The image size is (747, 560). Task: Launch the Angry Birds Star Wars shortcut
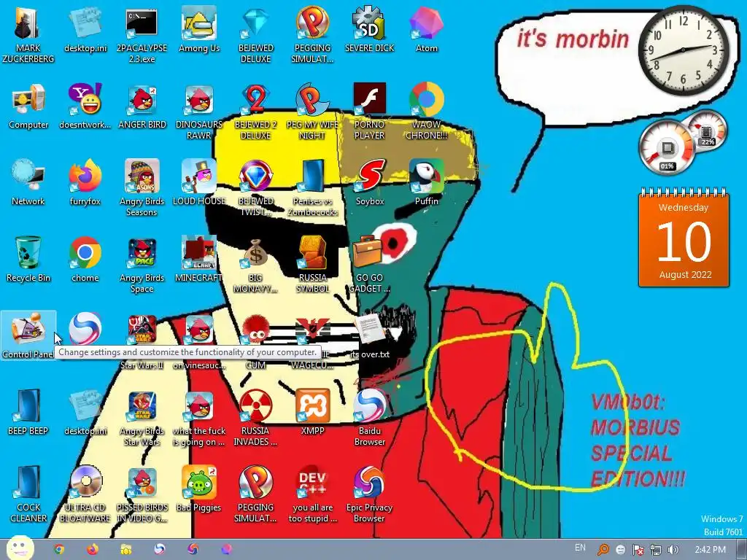pos(142,418)
